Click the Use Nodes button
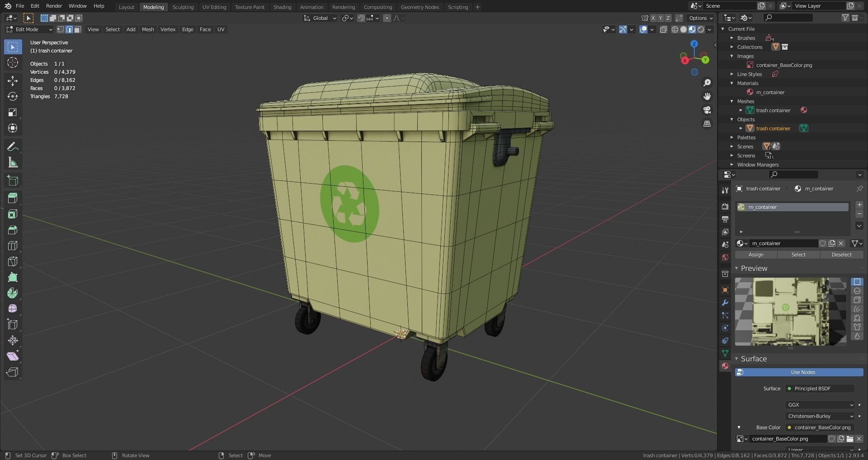868x460 pixels. [x=799, y=372]
